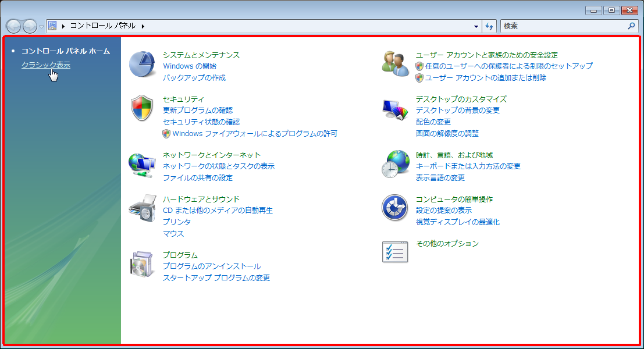Open the プログラム heading
644x349 pixels.
(x=180, y=255)
